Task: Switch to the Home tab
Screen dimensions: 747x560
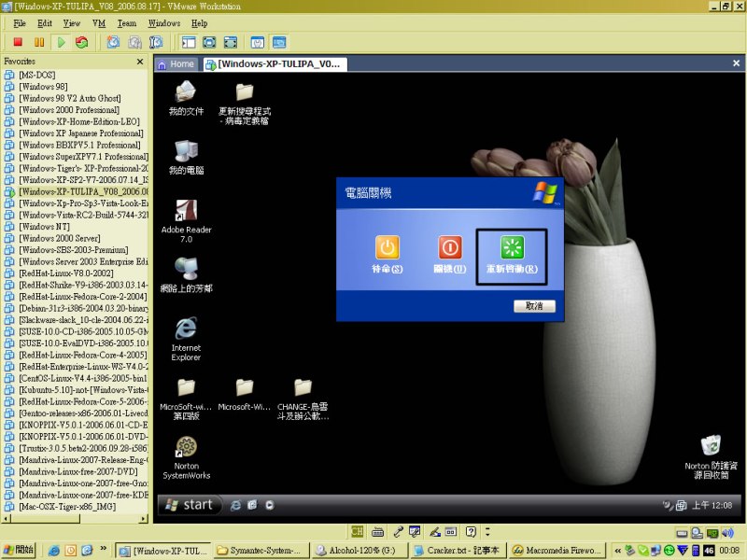Action: (x=176, y=64)
